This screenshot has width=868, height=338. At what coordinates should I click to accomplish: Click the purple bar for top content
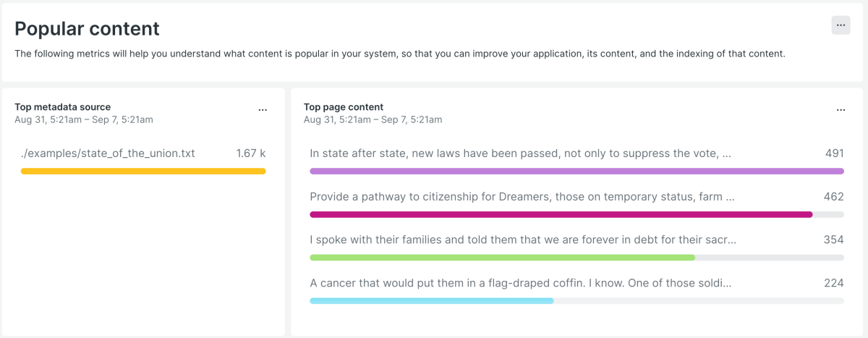[576, 172]
